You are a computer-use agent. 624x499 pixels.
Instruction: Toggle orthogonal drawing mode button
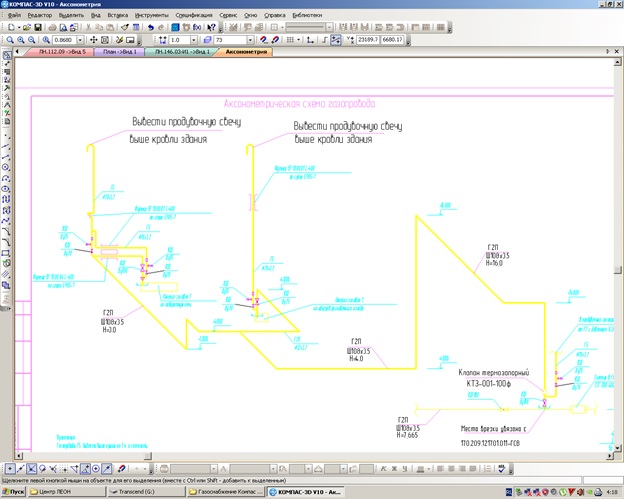coord(325,40)
